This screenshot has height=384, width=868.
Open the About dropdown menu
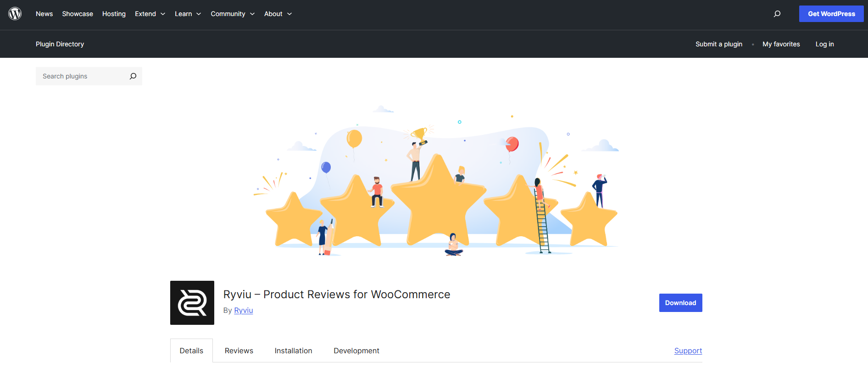(278, 14)
